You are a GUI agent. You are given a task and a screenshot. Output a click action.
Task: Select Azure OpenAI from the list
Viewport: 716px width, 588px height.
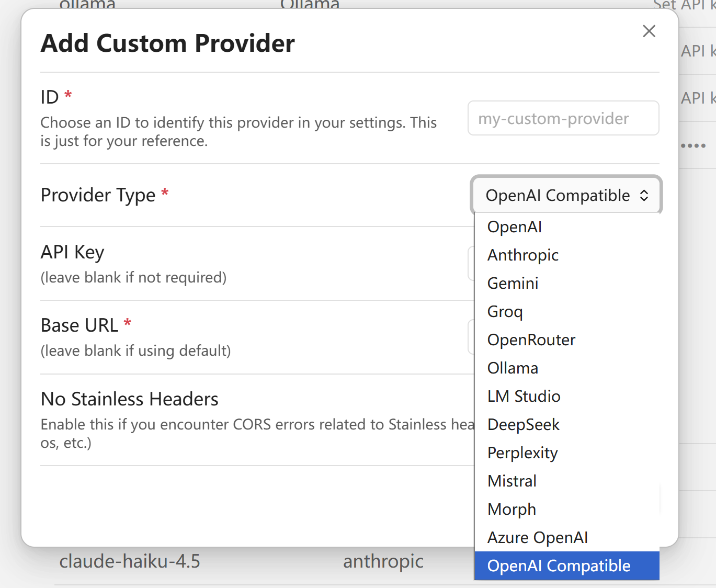pyautogui.click(x=567, y=538)
